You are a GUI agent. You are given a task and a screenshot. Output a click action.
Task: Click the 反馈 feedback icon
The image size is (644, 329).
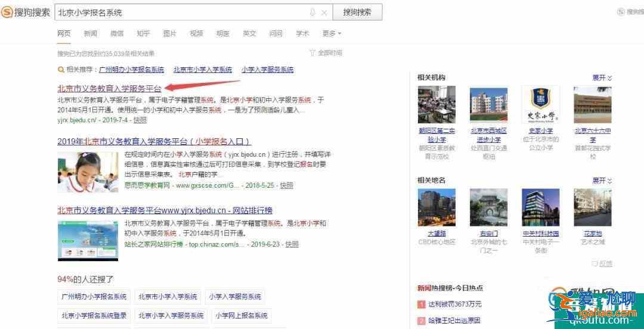595,263
